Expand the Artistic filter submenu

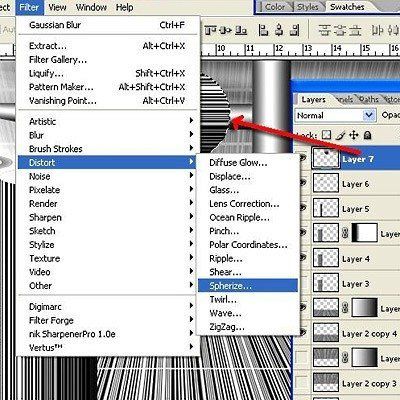click(109, 121)
